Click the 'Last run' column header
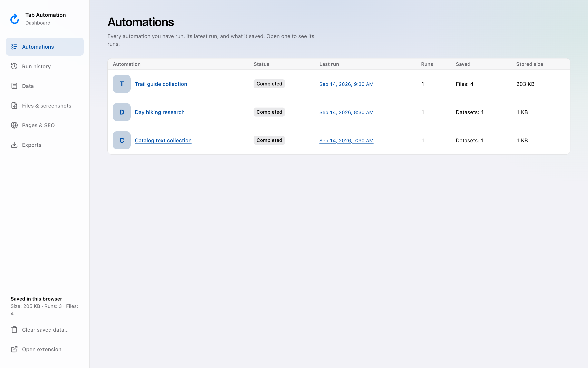The width and height of the screenshot is (588, 368). pyautogui.click(x=329, y=64)
